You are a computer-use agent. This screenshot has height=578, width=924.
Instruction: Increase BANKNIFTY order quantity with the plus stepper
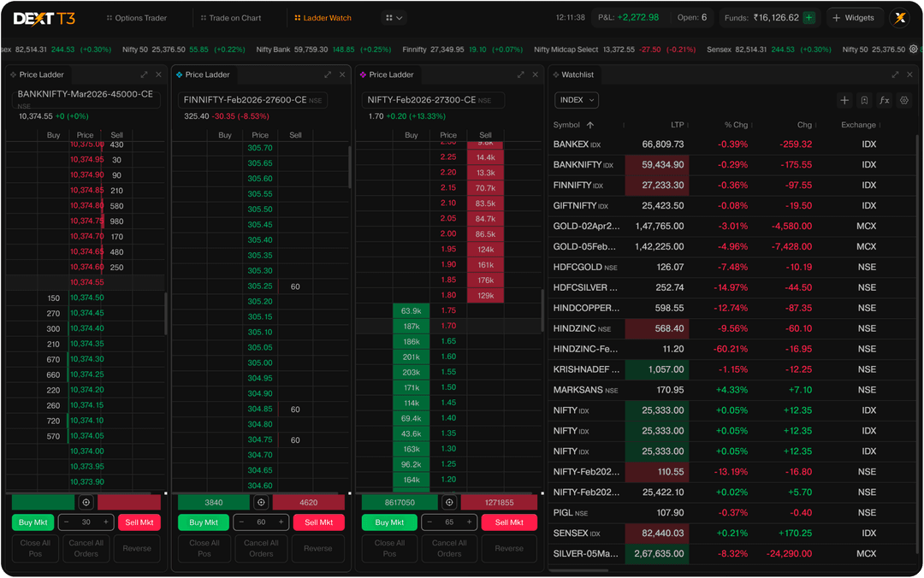point(104,522)
